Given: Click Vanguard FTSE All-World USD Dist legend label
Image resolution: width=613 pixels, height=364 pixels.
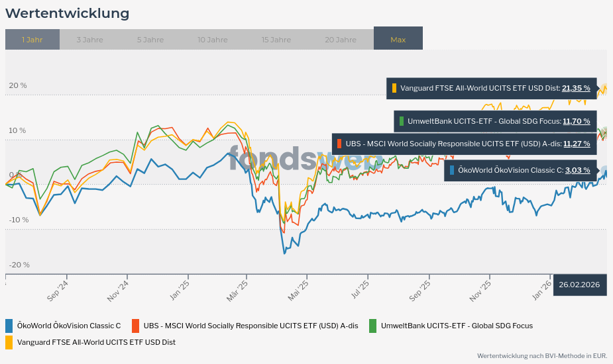Looking at the screenshot, I should 96,342.
